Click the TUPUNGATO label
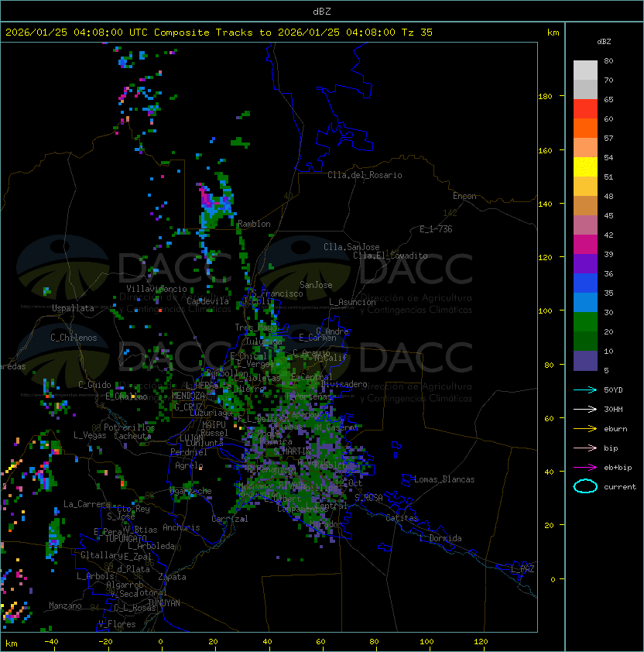The height and width of the screenshot is (652, 644). (125, 538)
